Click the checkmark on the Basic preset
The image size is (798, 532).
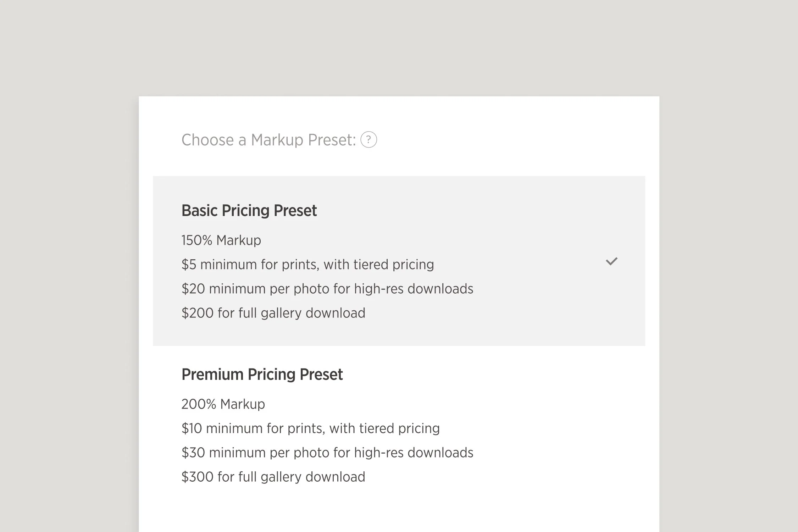(611, 262)
